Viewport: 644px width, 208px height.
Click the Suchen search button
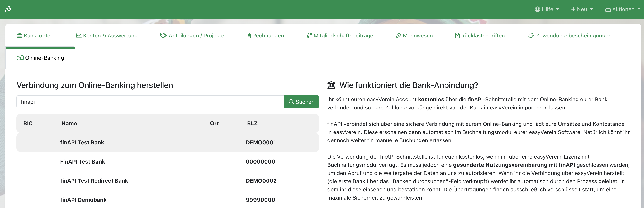[301, 102]
